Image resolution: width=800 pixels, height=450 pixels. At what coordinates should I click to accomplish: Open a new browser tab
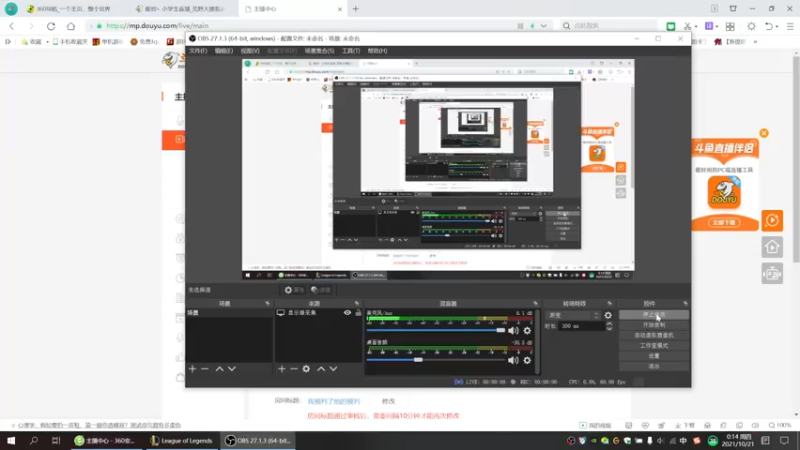pos(356,9)
